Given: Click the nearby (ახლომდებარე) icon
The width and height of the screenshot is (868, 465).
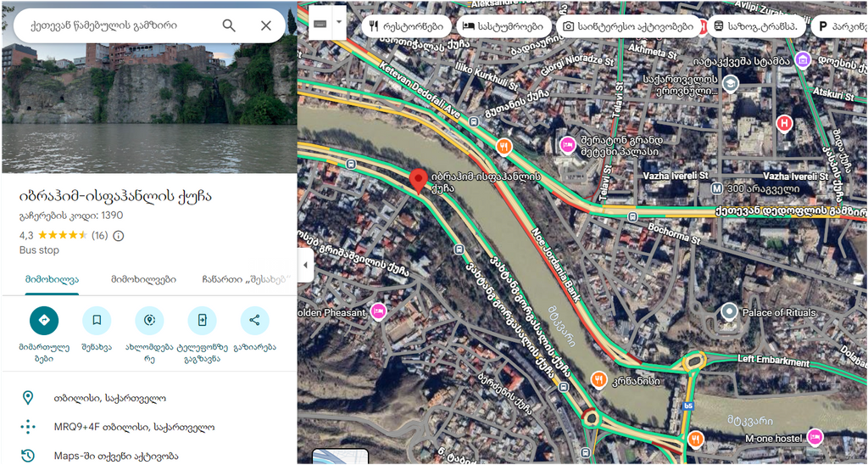Looking at the screenshot, I should (x=149, y=321).
